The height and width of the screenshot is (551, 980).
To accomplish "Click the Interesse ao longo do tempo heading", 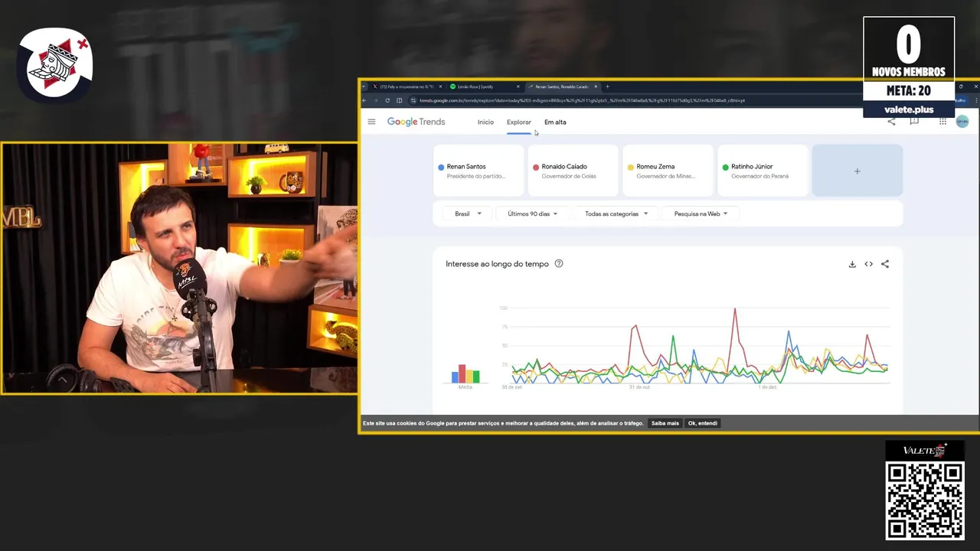I will 497,264.
